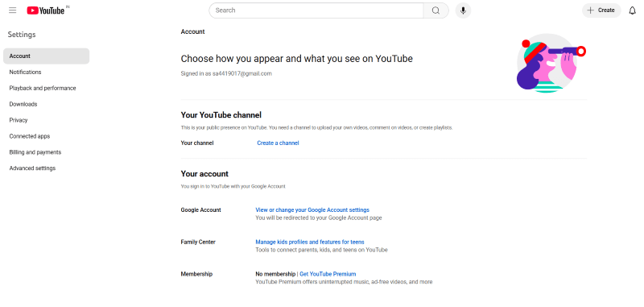Click the 'Membership' label
This screenshot has width=644, height=307.
[196, 274]
